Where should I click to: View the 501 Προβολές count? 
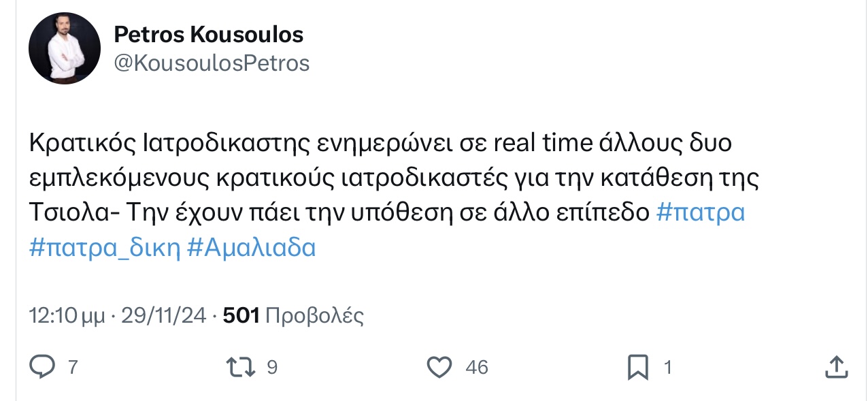[x=293, y=315]
